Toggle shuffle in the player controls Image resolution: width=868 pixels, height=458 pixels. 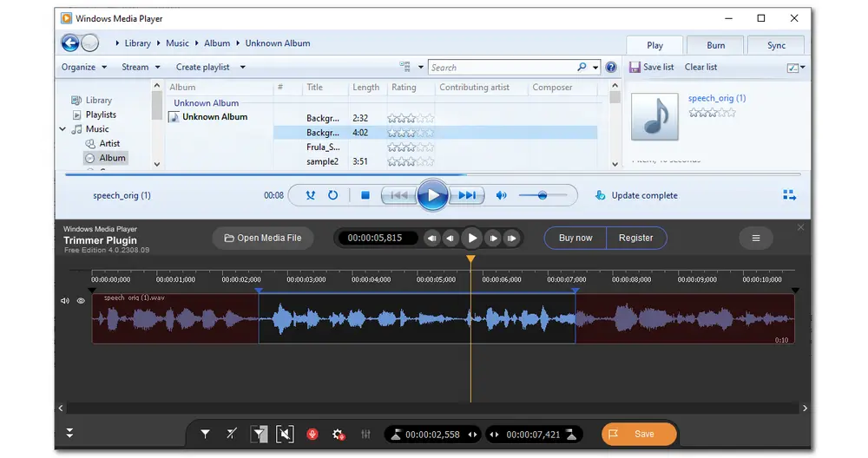[311, 195]
